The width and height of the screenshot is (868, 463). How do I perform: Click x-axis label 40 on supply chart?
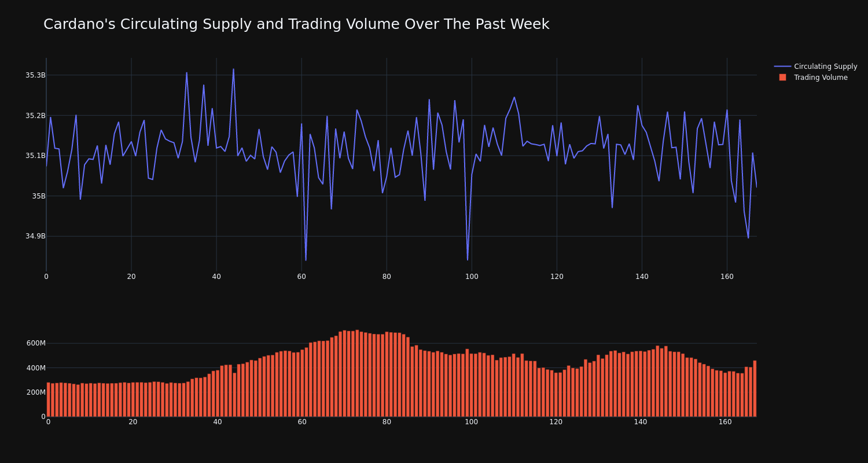[x=216, y=277]
